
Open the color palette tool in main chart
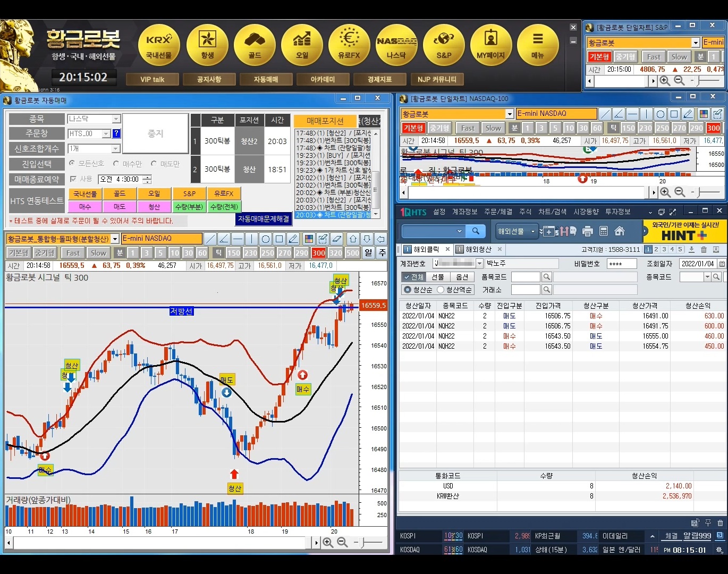(309, 239)
